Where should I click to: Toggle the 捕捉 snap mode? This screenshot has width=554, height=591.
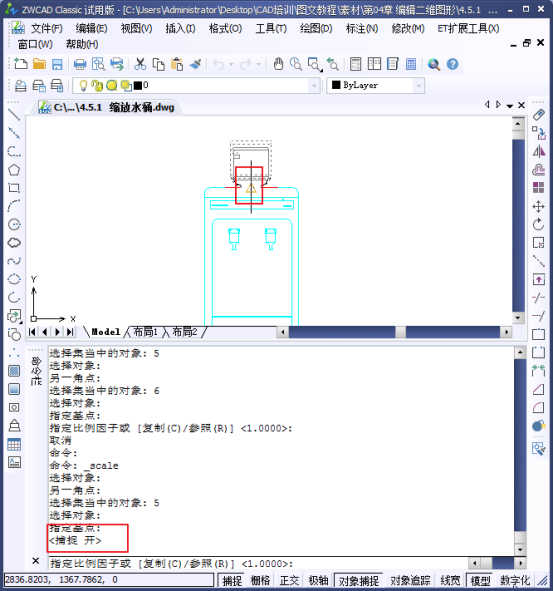pos(232,580)
